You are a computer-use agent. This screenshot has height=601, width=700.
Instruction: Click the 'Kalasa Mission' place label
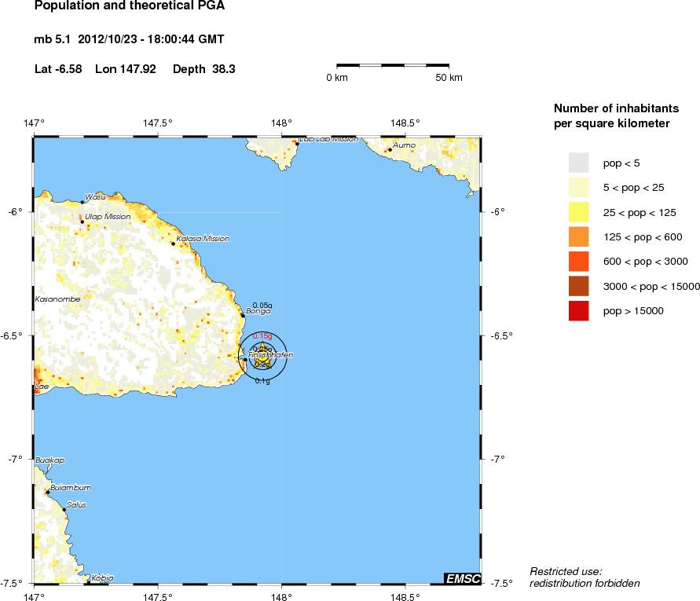pos(203,238)
